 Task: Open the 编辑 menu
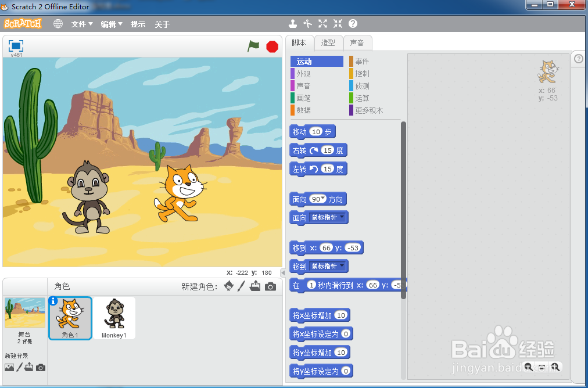(112, 24)
